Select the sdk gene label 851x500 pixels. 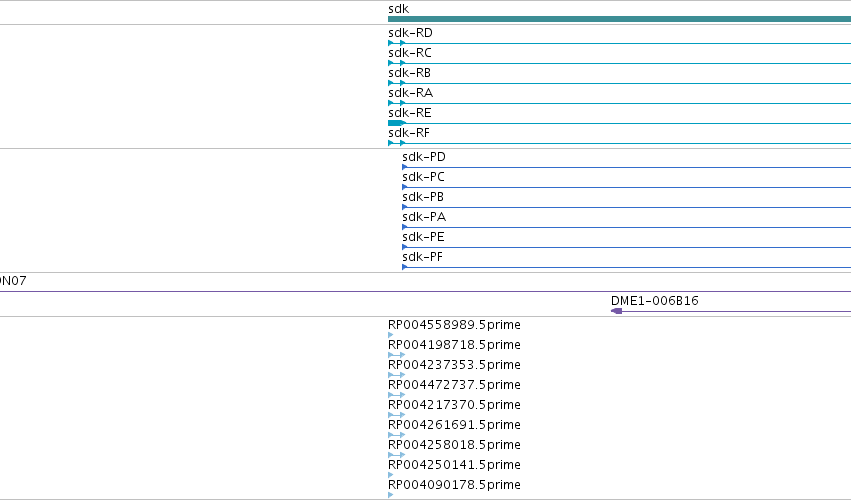pos(398,9)
